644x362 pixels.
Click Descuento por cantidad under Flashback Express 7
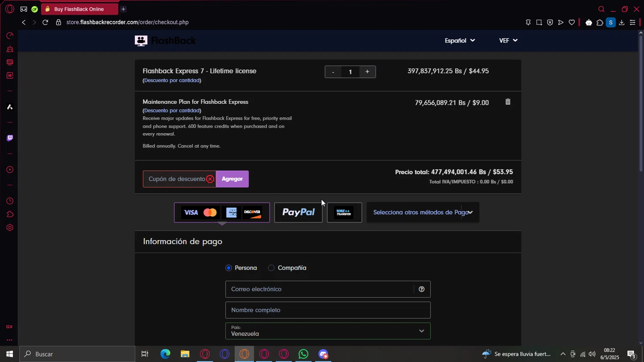click(172, 80)
